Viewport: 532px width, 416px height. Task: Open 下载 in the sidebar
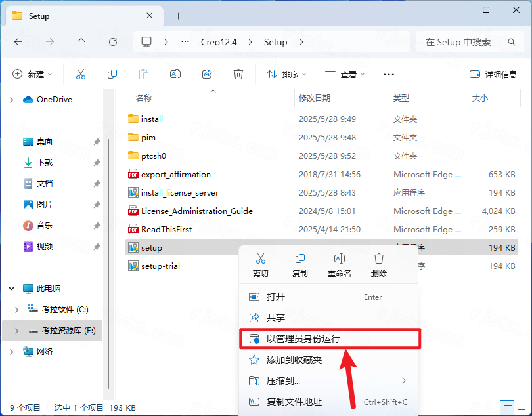44,163
